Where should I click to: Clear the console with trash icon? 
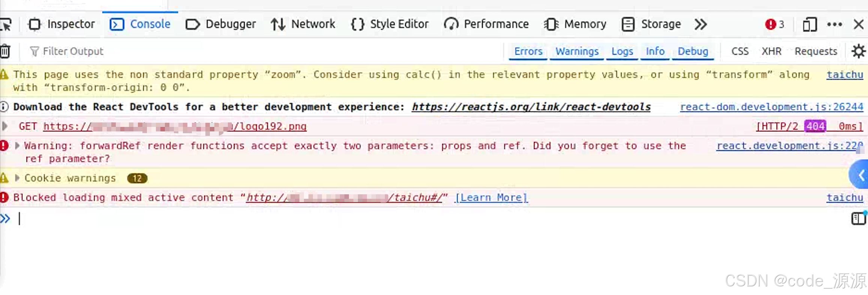tap(4, 51)
